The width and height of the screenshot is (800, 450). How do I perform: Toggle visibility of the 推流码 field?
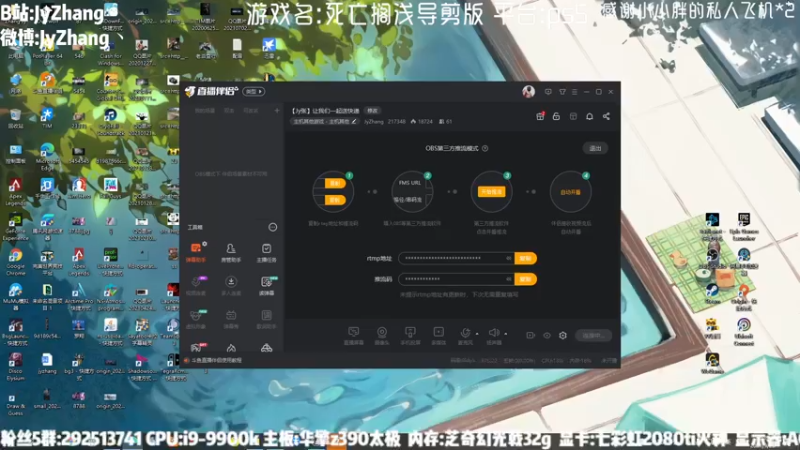click(509, 279)
